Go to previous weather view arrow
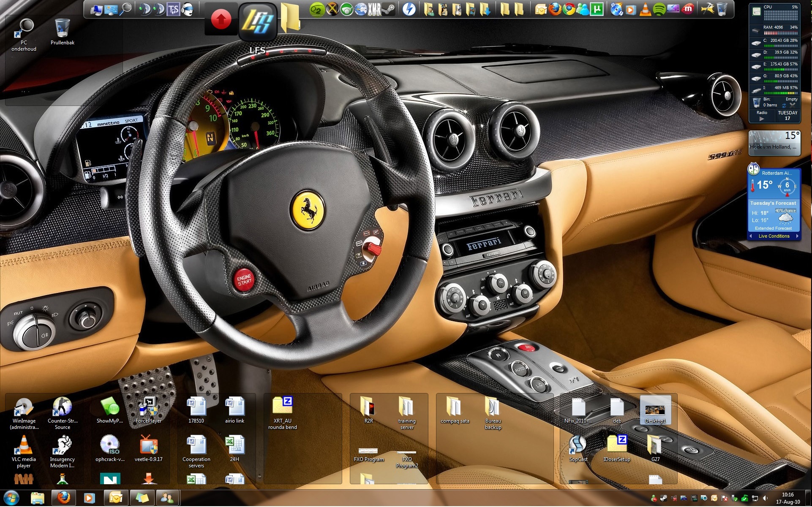Image resolution: width=812 pixels, height=507 pixels. coord(751,236)
